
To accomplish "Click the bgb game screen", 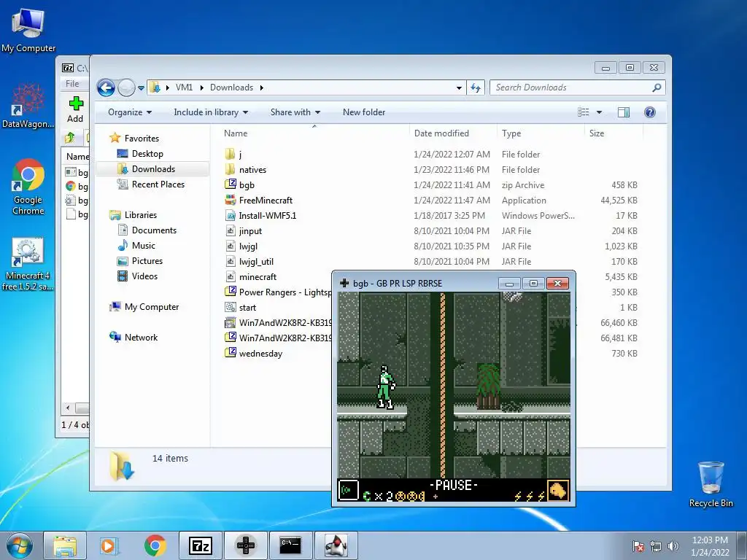I will [x=454, y=397].
